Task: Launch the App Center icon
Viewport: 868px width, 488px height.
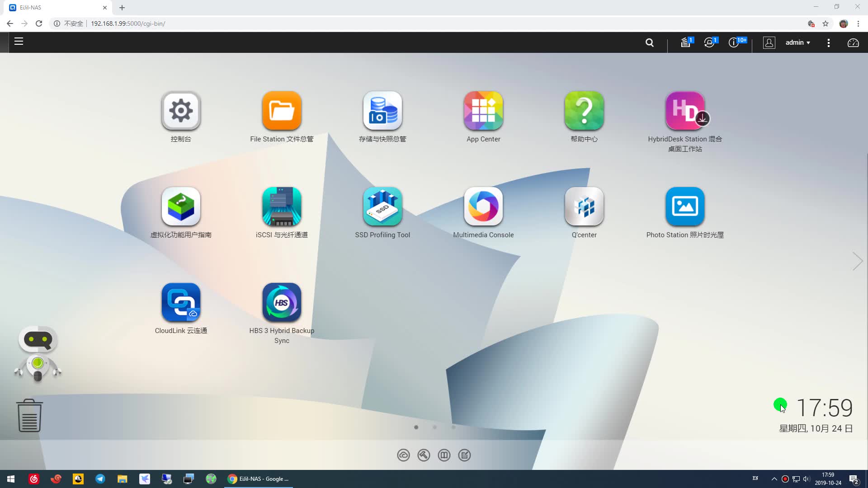Action: point(483,111)
